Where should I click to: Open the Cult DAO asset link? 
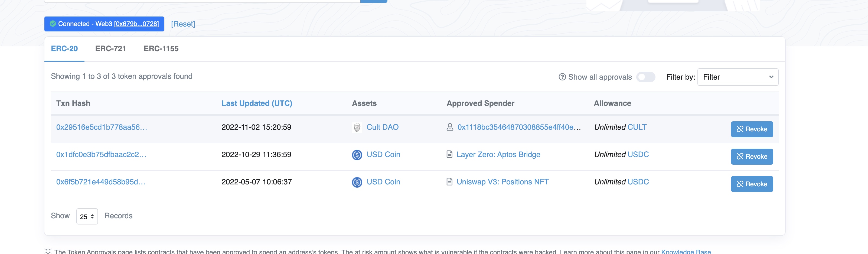coord(383,127)
